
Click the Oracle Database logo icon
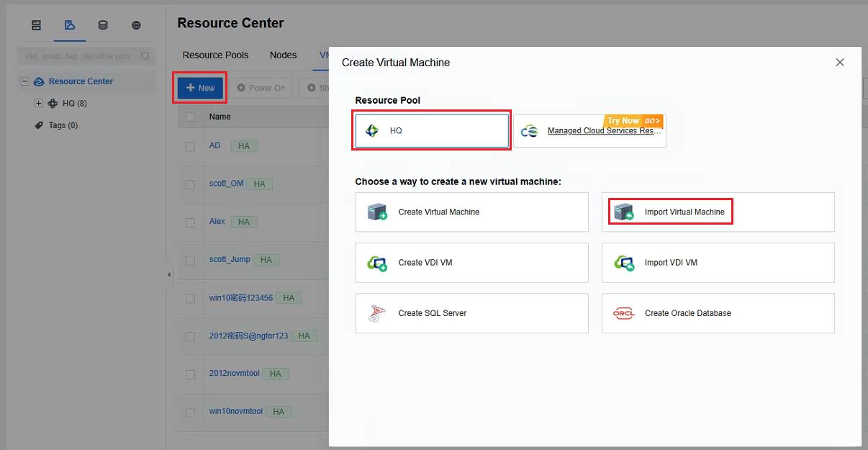[623, 313]
